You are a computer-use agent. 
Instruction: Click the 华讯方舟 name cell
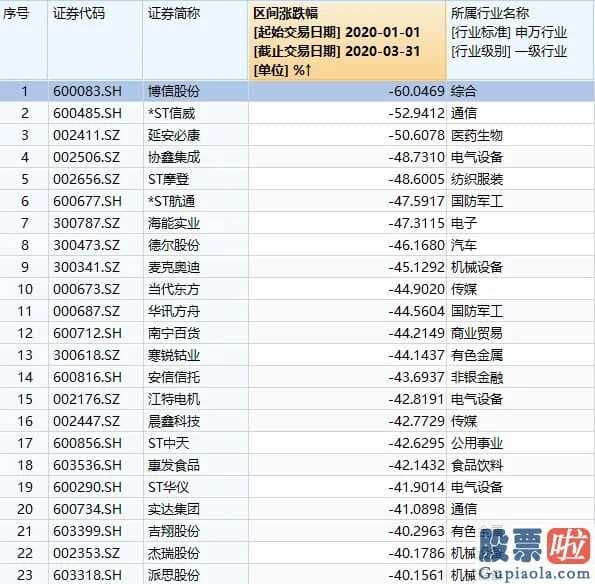point(174,312)
